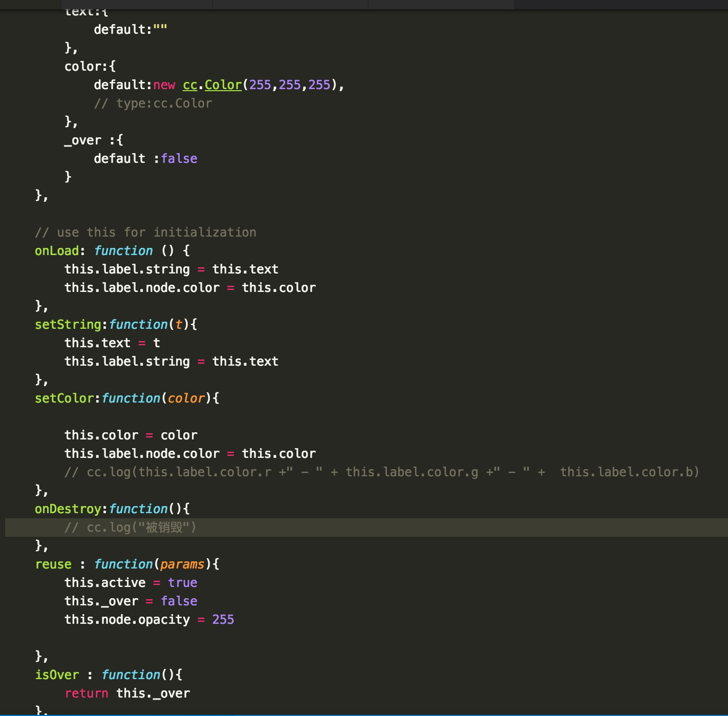This screenshot has width=728, height=716.
Task: Click 'this.label.node.color' inside setColor
Action: [x=142, y=454]
